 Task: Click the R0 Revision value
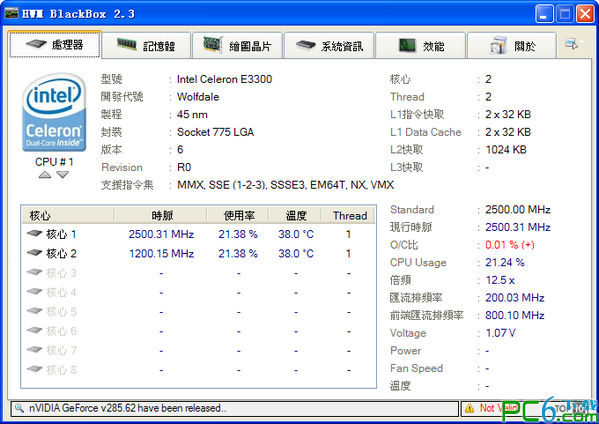pyautogui.click(x=184, y=167)
